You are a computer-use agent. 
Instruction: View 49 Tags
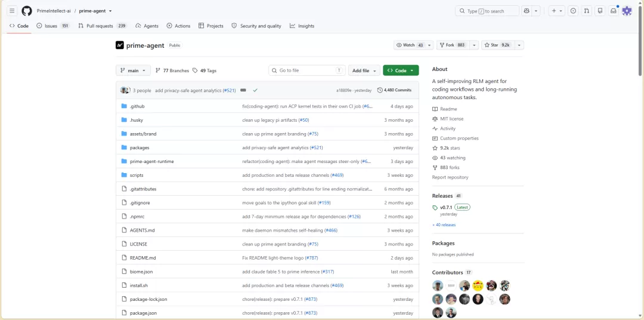click(x=205, y=70)
